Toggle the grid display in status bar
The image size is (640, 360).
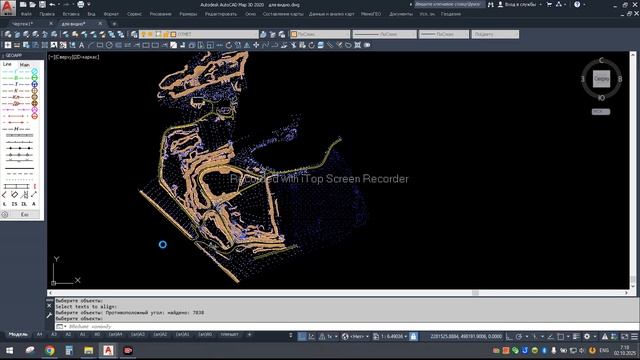pos(302,337)
